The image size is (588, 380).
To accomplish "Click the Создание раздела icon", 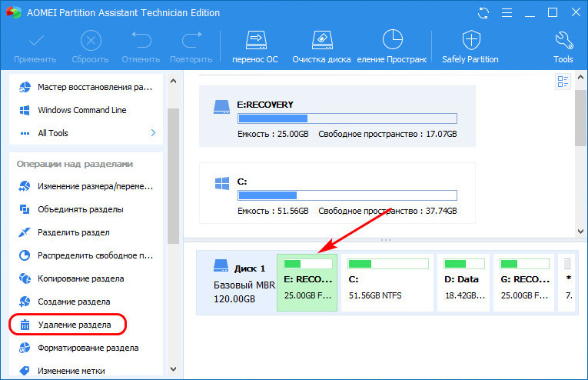I will [x=25, y=302].
